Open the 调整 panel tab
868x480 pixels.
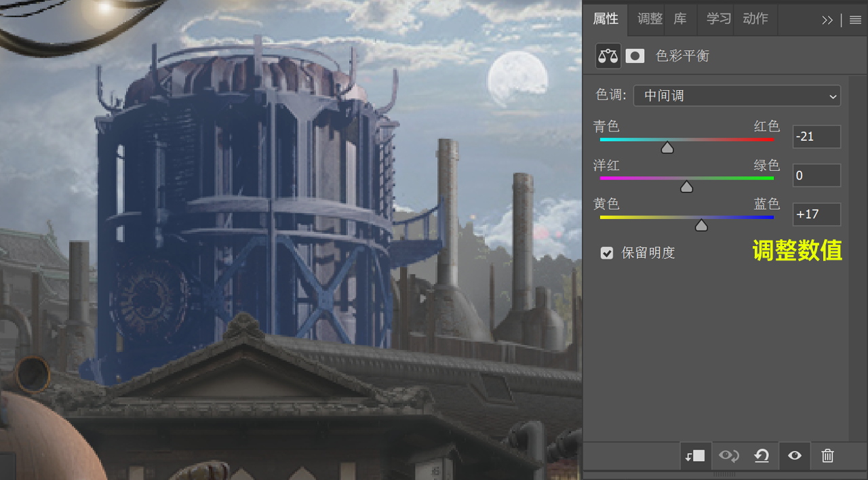650,19
